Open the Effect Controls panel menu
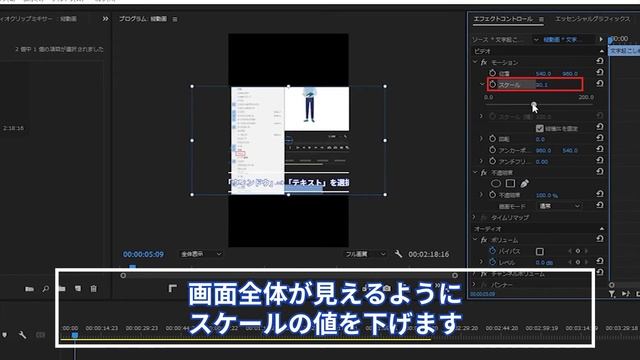Screen dimensions: 640x360 [x=541, y=19]
